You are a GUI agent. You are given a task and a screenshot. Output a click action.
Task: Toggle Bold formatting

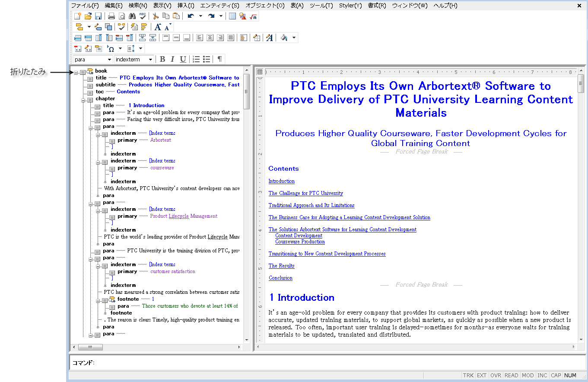click(x=162, y=59)
